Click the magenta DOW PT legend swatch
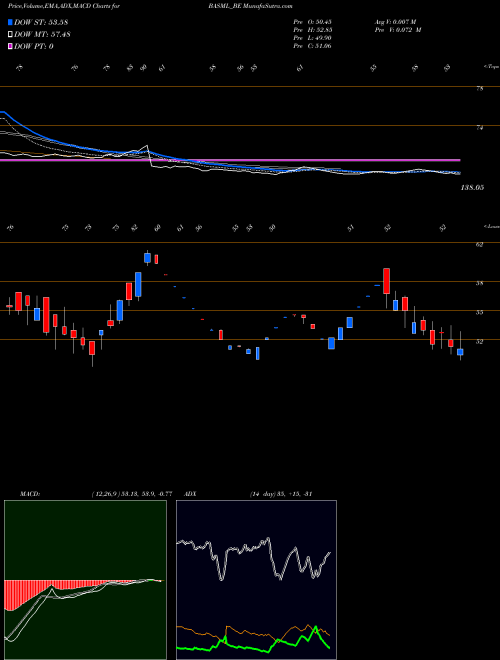500x660 pixels. point(10,46)
